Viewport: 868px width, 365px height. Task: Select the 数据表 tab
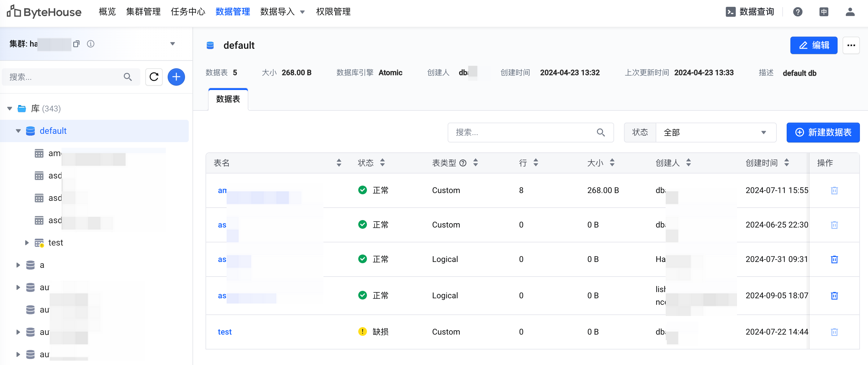228,99
